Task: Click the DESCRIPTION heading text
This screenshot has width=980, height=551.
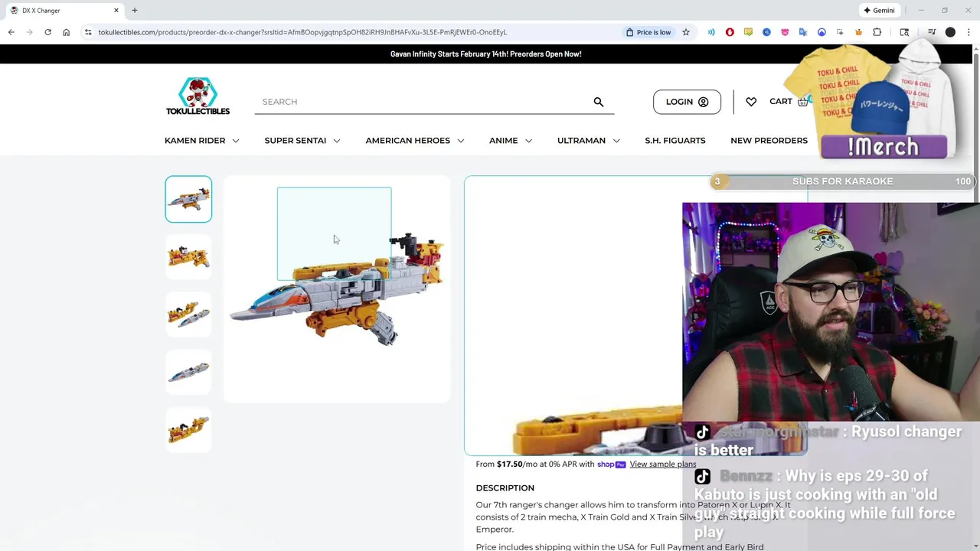Action: (505, 488)
